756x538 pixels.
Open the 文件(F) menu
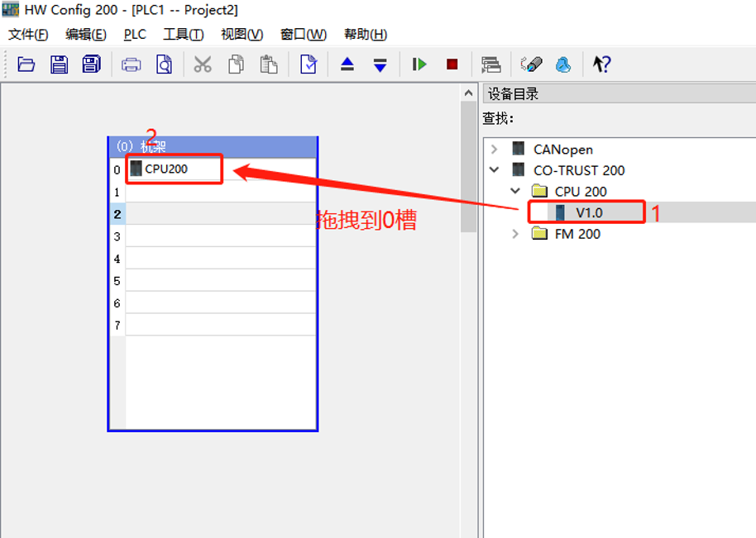28,35
